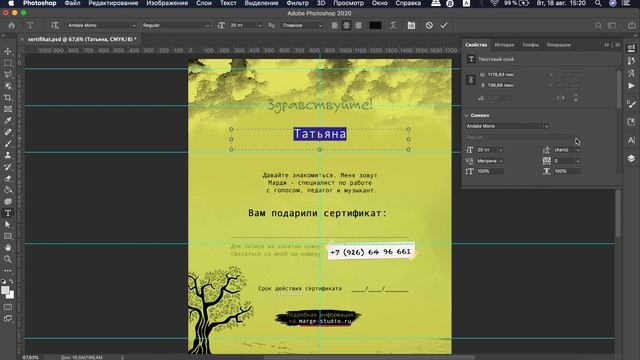Viewport: 640px width, 360px height.
Task: Open the Слои menu
Action: coord(204,3)
